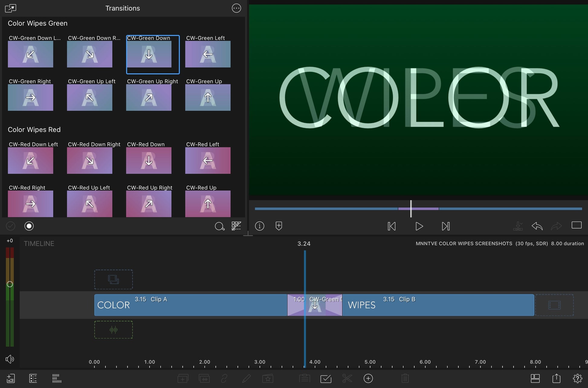Jump to previous clip edge
This screenshot has height=388, width=588.
tap(392, 226)
